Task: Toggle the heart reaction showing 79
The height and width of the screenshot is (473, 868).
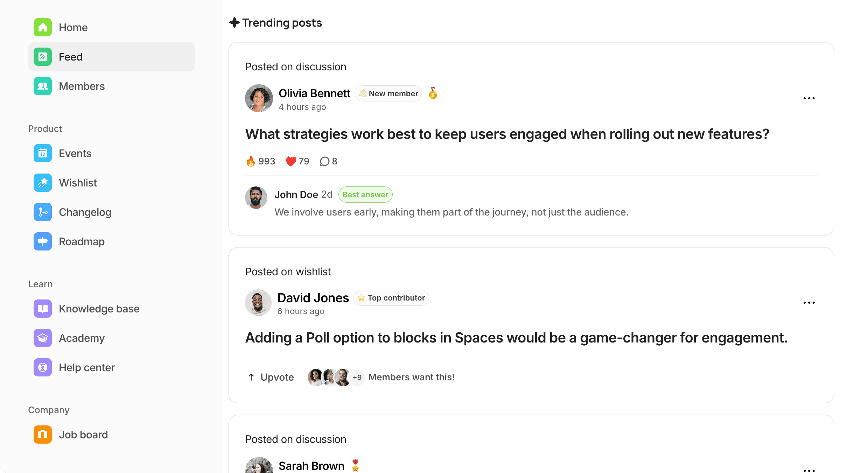Action: (297, 161)
